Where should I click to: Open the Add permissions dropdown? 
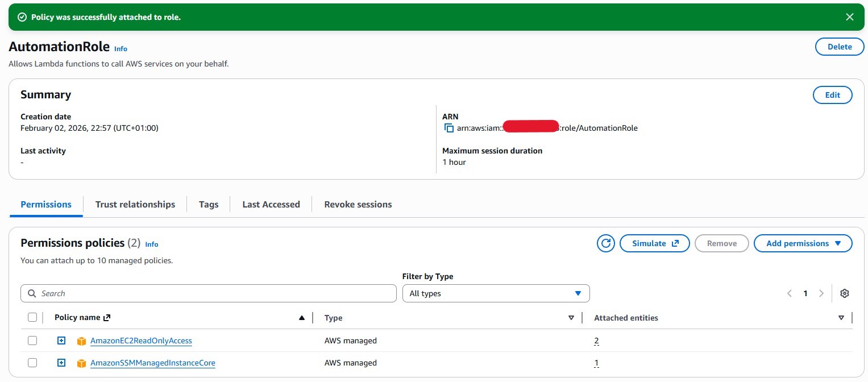tap(803, 243)
